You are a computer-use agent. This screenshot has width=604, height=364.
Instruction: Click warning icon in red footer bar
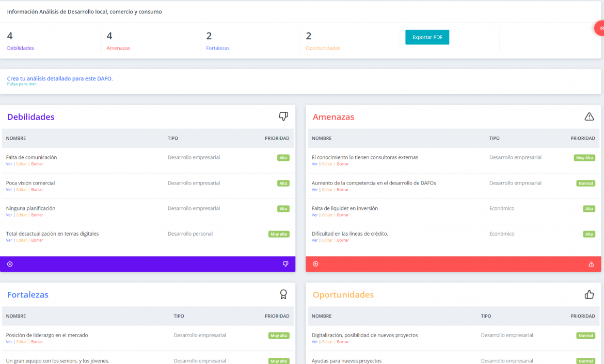591,264
